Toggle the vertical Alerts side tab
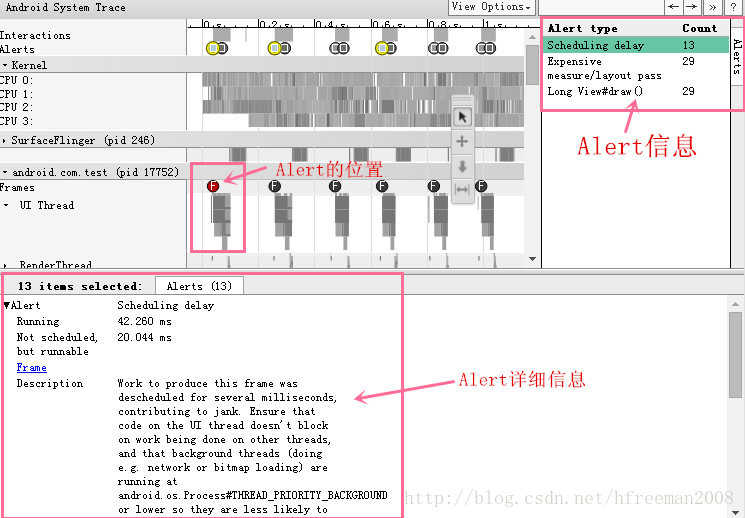Screen dimensions: 745x518 click(x=737, y=57)
